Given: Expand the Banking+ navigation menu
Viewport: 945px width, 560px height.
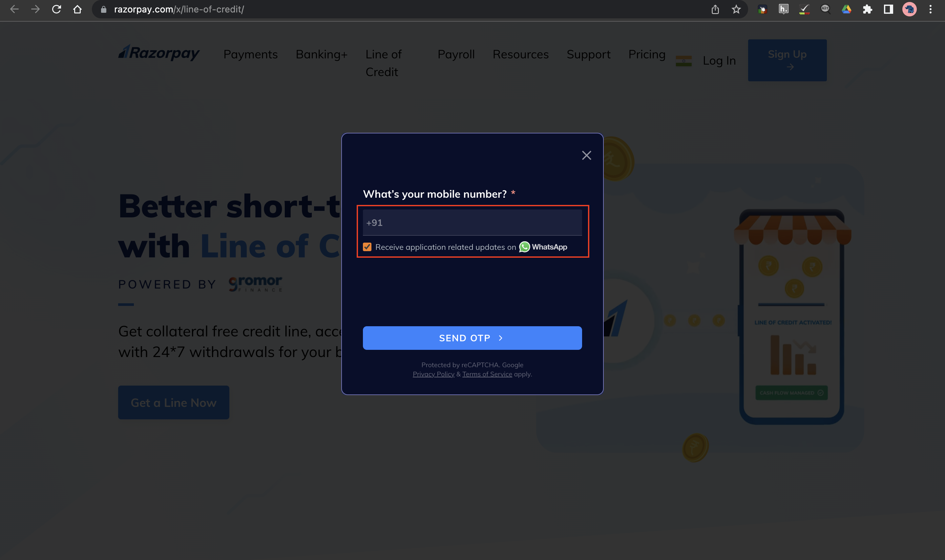Looking at the screenshot, I should pos(321,53).
